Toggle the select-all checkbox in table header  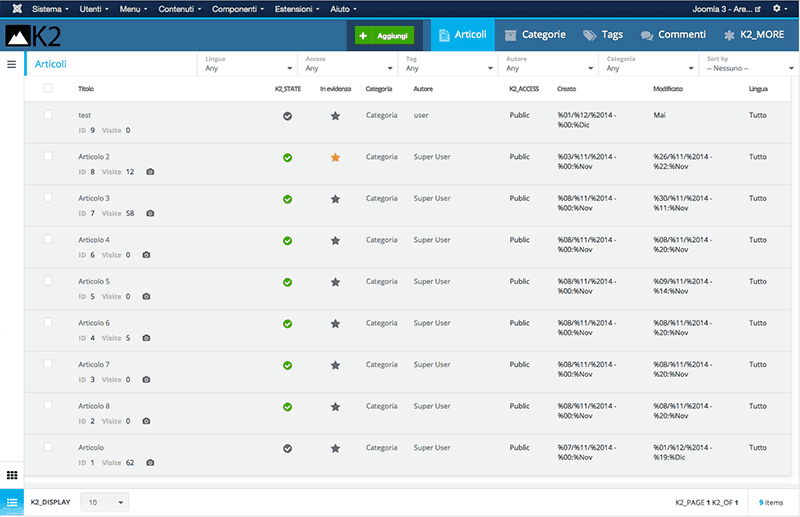(x=48, y=88)
